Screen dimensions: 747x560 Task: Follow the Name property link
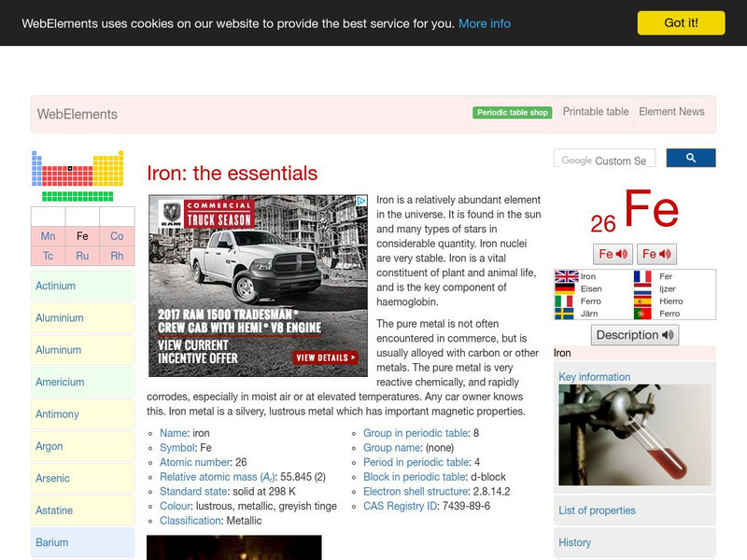[174, 433]
